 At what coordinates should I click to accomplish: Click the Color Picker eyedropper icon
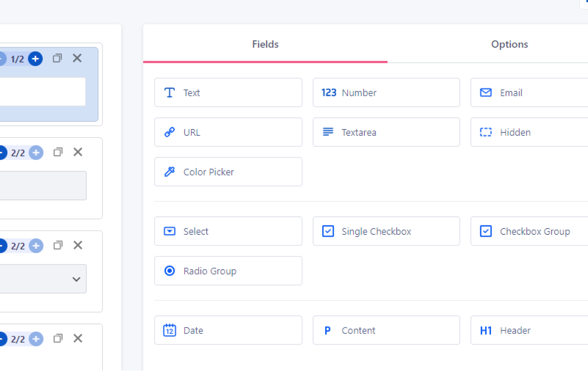[169, 172]
